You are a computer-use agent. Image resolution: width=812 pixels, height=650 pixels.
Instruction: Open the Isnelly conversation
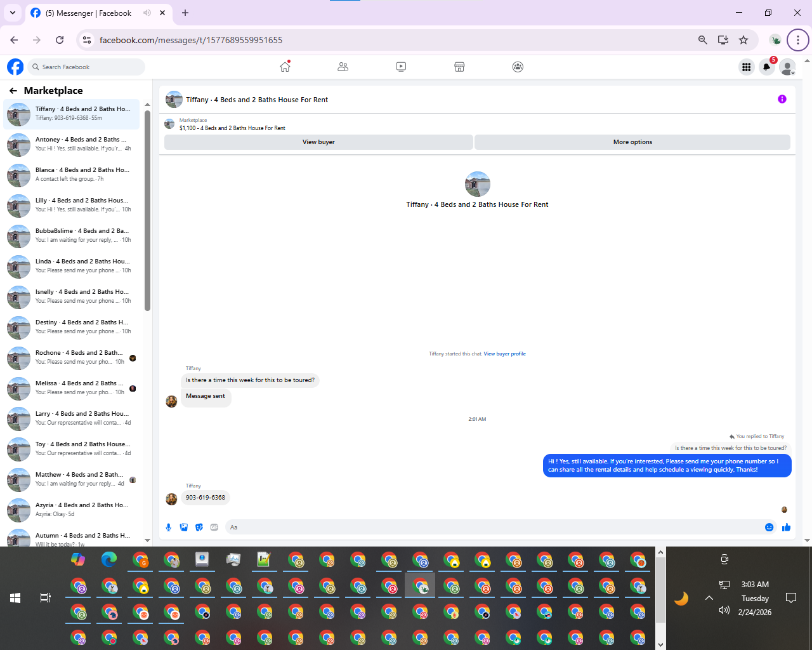[71, 296]
